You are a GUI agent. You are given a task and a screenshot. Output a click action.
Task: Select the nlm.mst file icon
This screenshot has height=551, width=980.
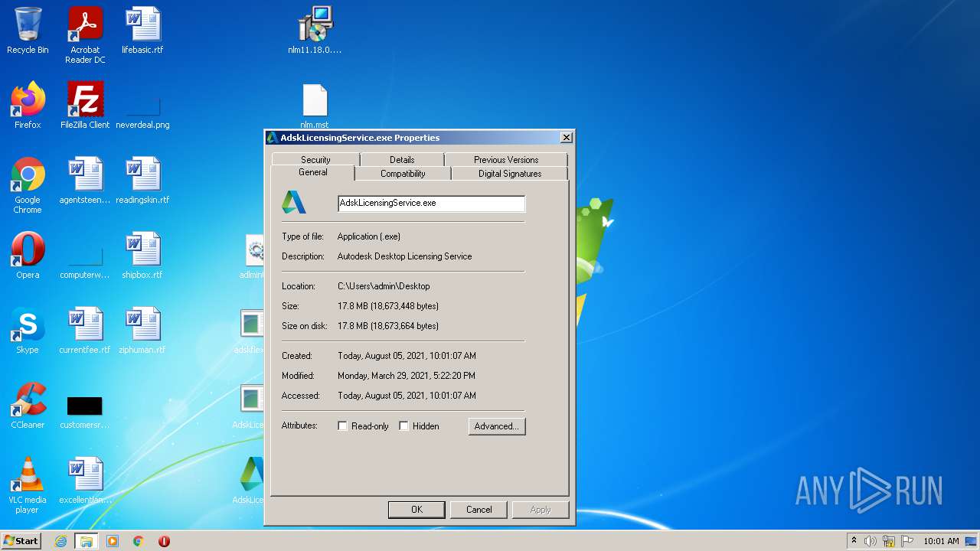pos(315,106)
